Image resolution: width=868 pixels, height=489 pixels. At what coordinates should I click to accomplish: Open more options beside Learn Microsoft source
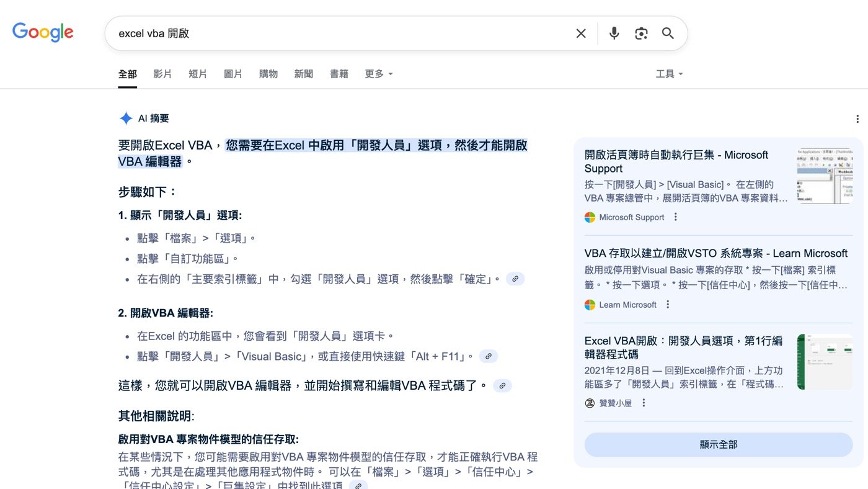pyautogui.click(x=668, y=305)
